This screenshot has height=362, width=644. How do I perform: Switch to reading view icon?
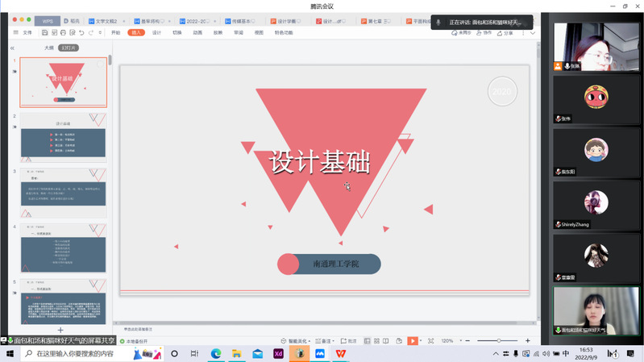(385, 341)
